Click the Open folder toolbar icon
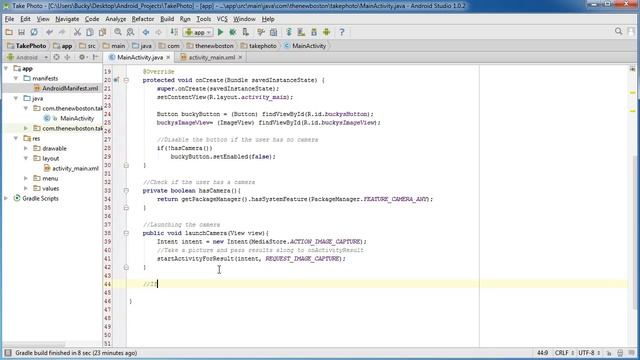This screenshot has height=360, width=640. 9,32
